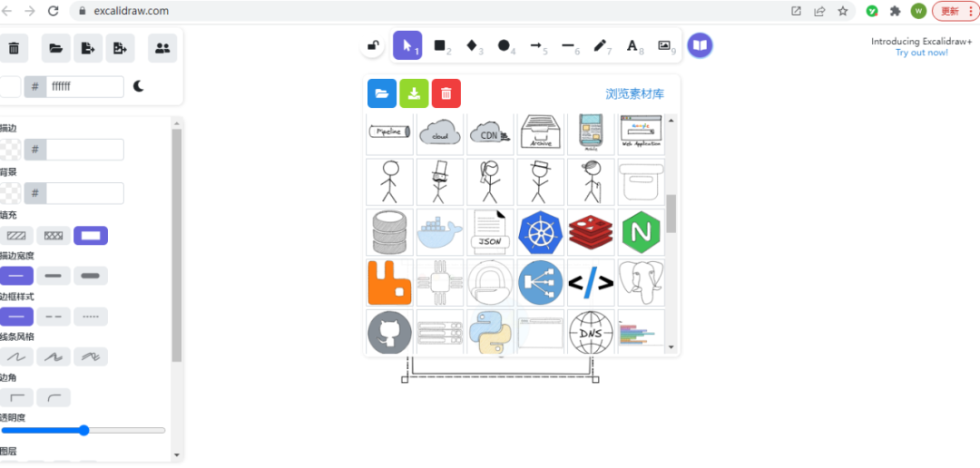980x468 pixels.
Task: Click the save to file icon
Action: coord(88,48)
